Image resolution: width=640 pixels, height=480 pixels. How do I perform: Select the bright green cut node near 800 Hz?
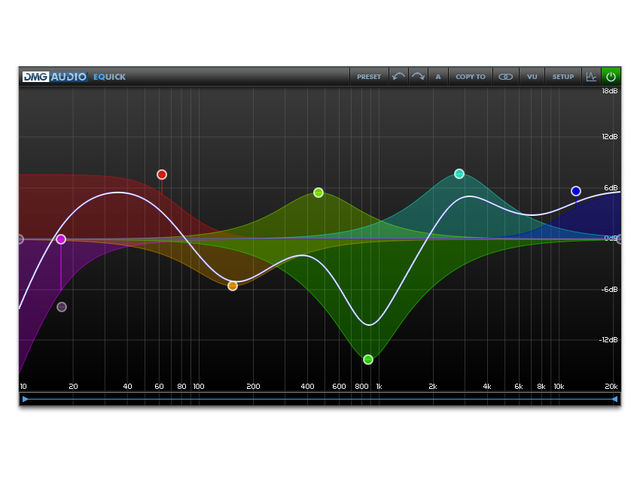click(x=368, y=360)
